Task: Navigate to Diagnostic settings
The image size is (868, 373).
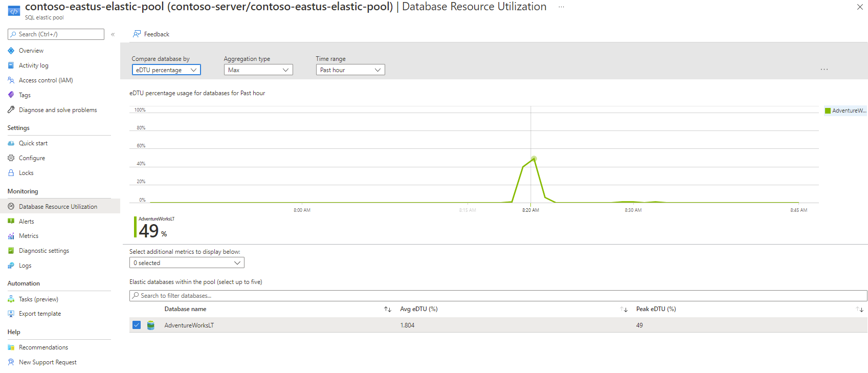Action: [x=44, y=251]
